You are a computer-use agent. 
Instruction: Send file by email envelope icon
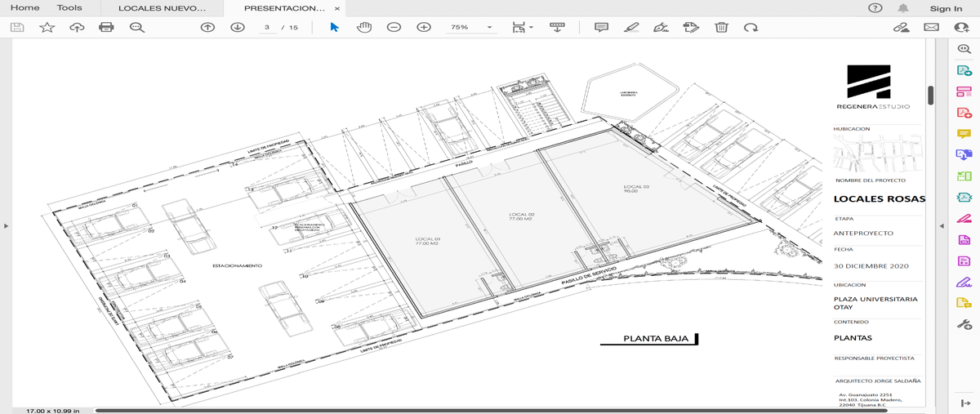(931, 27)
